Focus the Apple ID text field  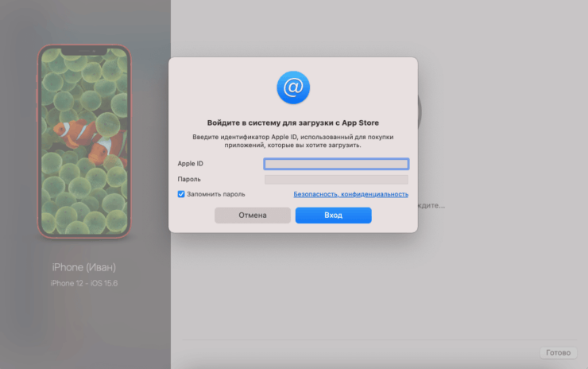pyautogui.click(x=336, y=164)
